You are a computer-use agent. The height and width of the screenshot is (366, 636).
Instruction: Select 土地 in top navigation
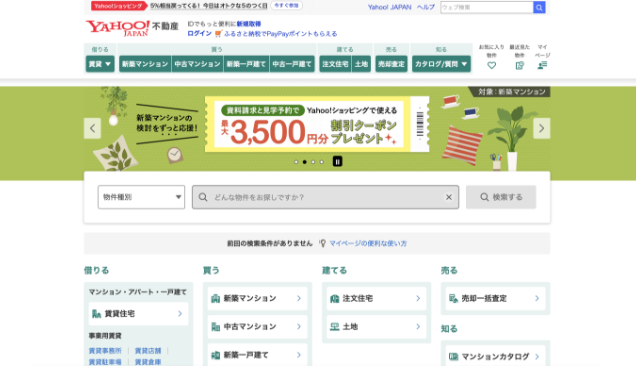[361, 64]
